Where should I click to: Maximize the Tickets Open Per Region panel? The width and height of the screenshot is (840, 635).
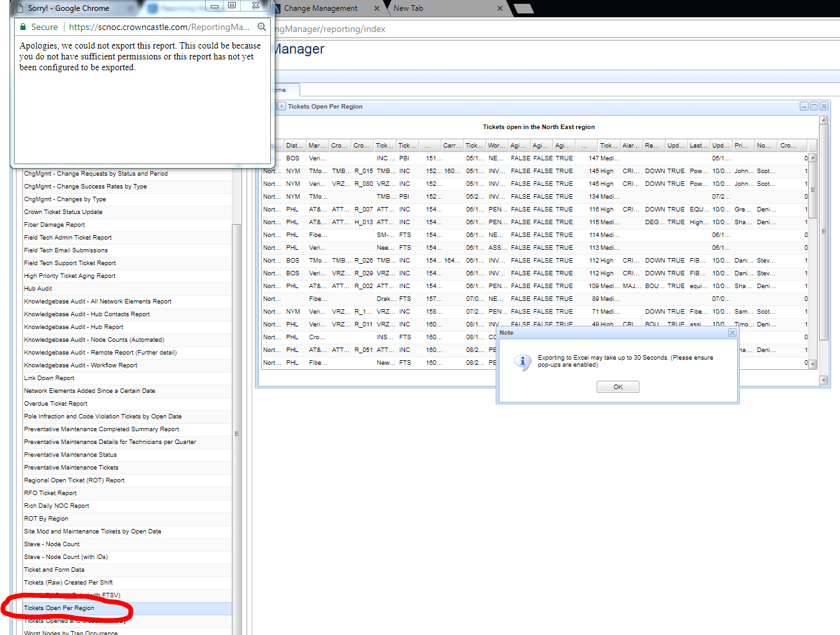[x=814, y=106]
